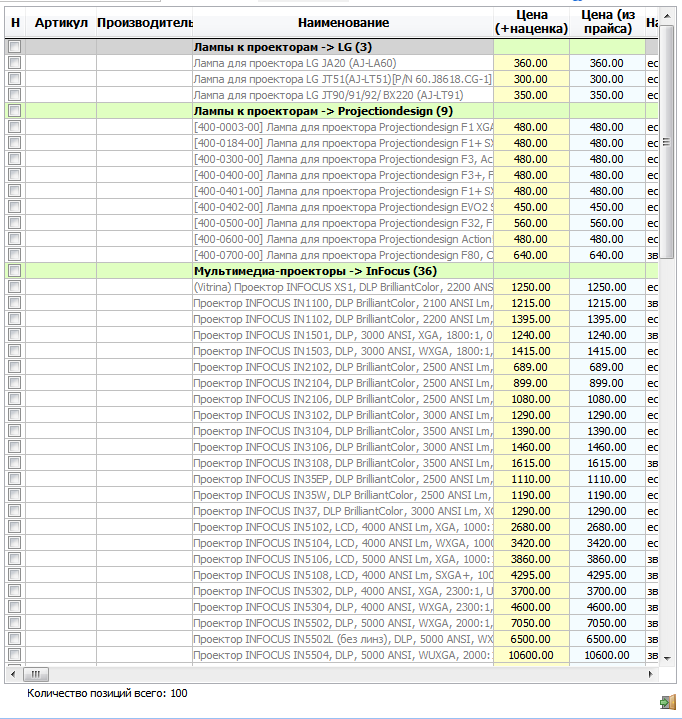Click the vertical scrollbar down arrow
This screenshot has height=719, width=682.
point(667,658)
